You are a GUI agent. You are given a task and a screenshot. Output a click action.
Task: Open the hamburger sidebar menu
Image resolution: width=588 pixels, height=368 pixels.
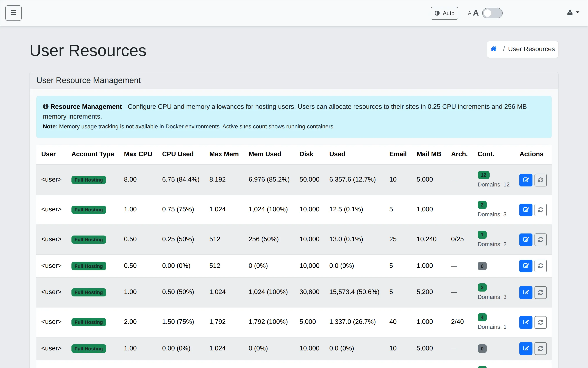pos(13,13)
